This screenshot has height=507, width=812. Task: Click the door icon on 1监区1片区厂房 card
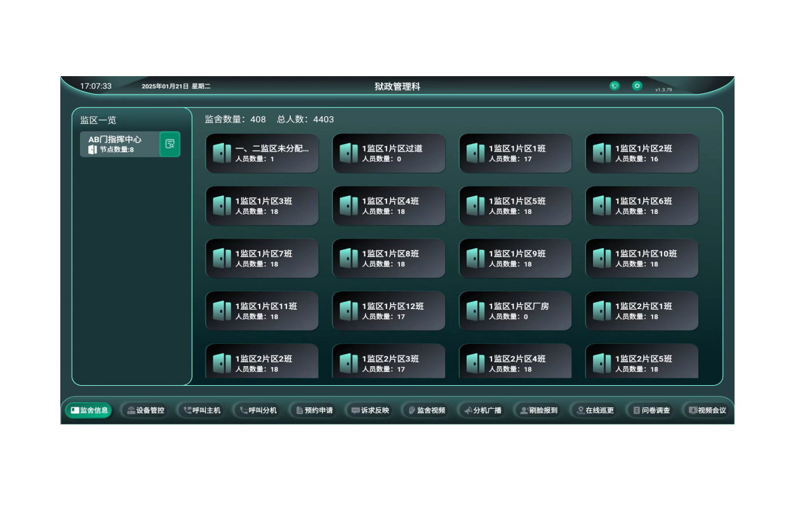476,311
